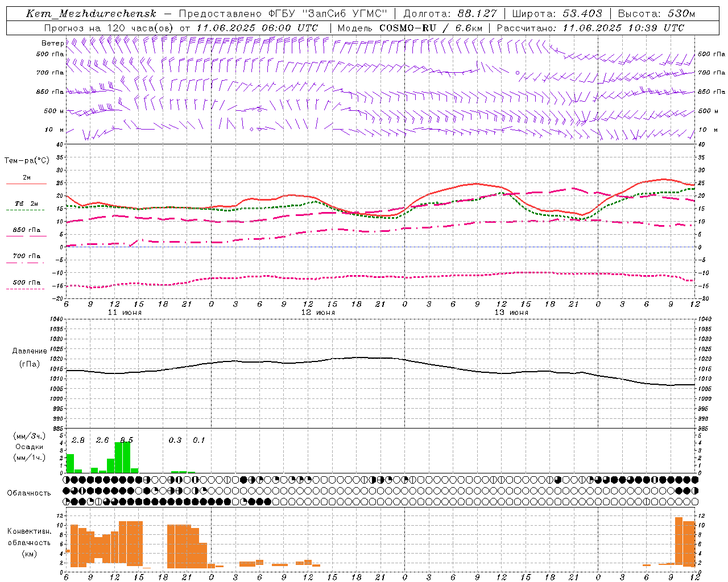Click the 500 м wind level label on left
Screen dimensions: 728x582
[54, 111]
